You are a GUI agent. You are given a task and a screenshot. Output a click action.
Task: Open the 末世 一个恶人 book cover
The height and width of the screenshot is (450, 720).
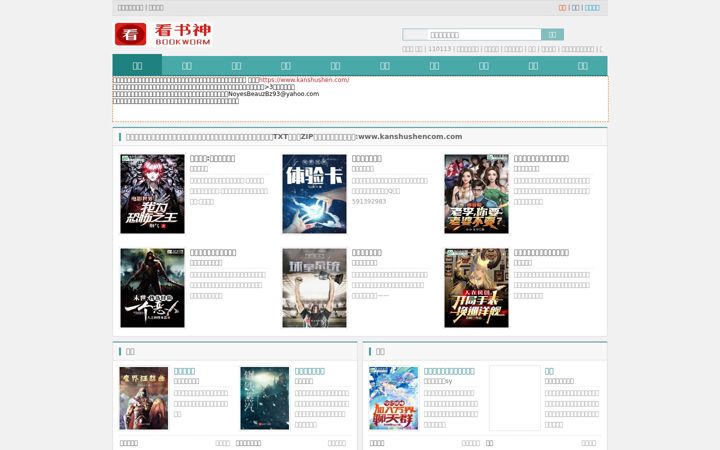pos(152,288)
